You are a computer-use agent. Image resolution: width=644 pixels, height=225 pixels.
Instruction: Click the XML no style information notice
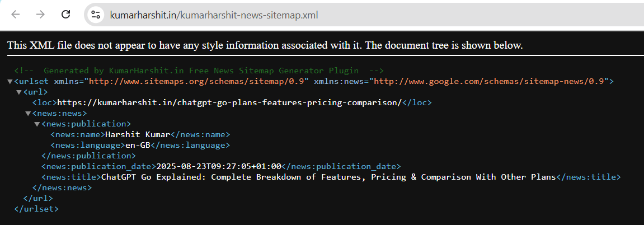coord(265,45)
